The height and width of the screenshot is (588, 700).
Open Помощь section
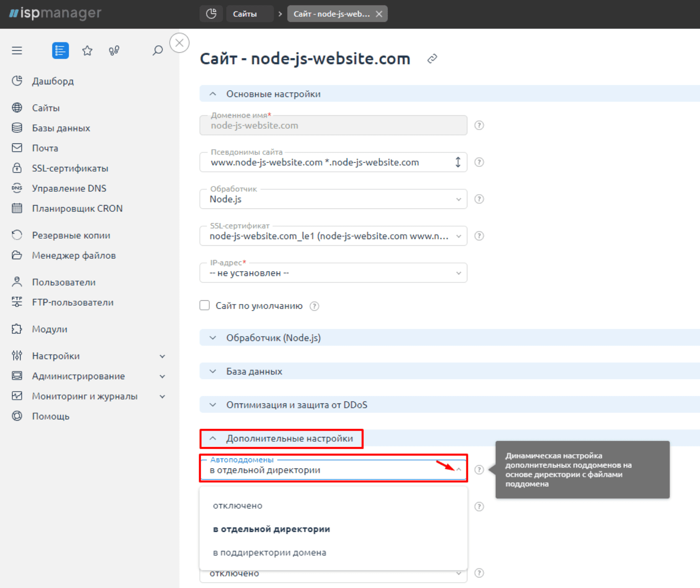pos(51,416)
